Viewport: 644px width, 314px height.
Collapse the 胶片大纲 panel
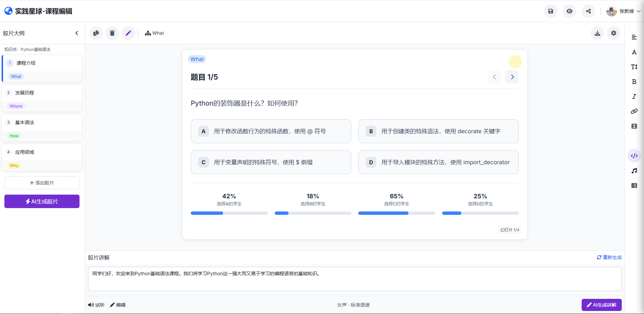pos(76,33)
